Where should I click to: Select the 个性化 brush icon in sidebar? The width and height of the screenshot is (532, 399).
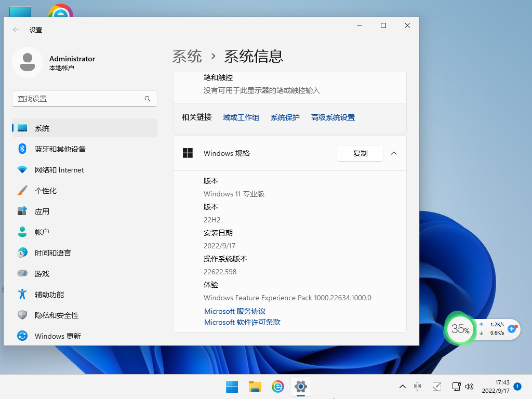(x=22, y=191)
